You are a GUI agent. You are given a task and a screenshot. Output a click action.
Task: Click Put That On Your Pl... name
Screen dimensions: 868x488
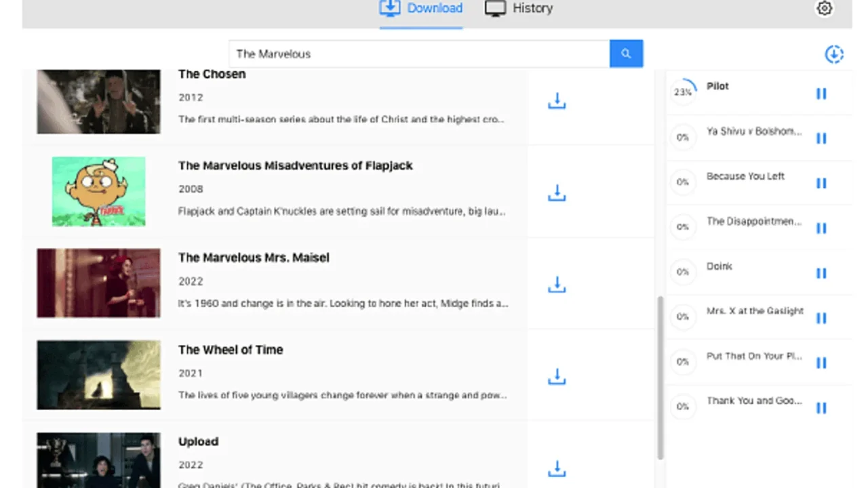point(754,356)
